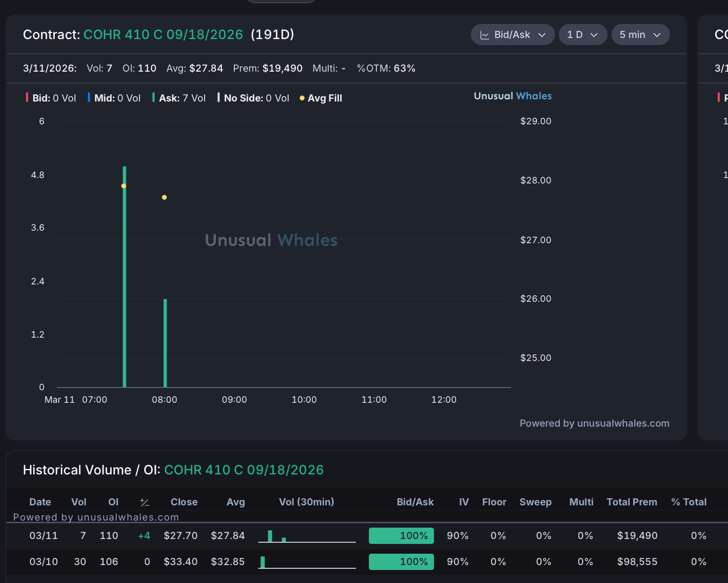Click the chart icon in the Bid/Ask button

(484, 35)
